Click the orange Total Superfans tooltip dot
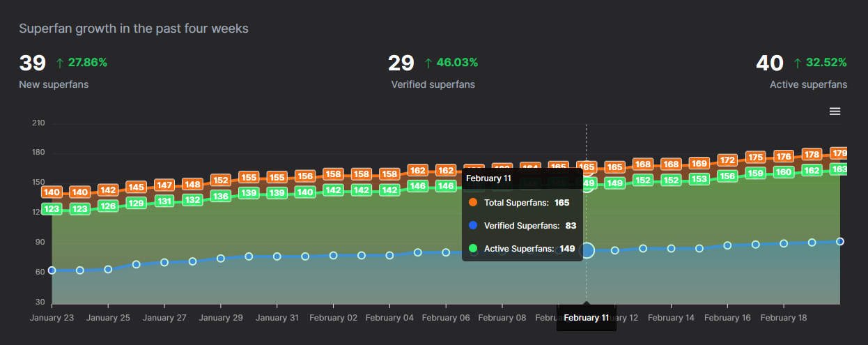 click(x=474, y=202)
